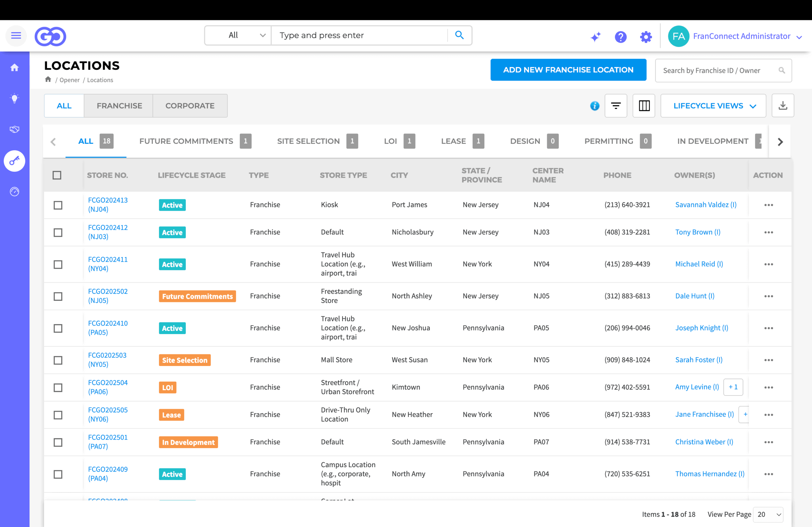Click the blue info icon

coord(595,106)
